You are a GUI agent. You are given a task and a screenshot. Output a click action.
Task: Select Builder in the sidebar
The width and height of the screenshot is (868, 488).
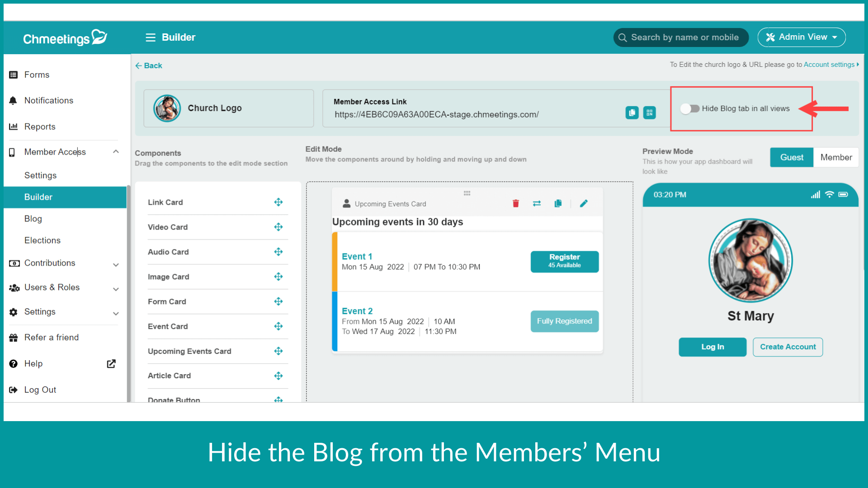pos(65,197)
